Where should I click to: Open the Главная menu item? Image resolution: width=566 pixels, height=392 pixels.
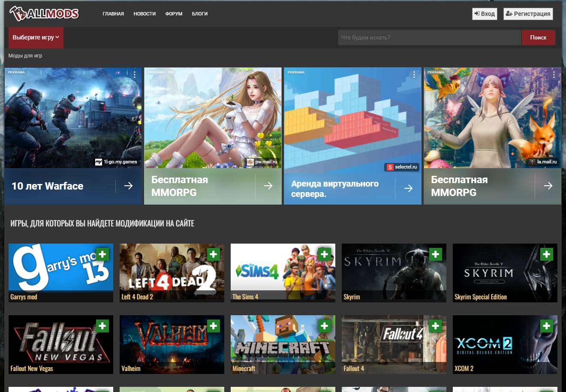[113, 14]
